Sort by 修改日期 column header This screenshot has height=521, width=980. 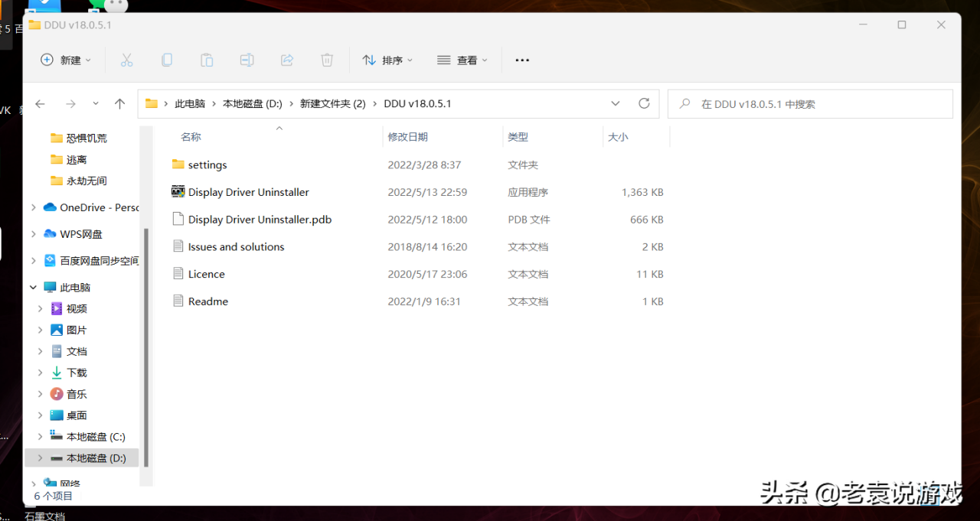click(407, 137)
